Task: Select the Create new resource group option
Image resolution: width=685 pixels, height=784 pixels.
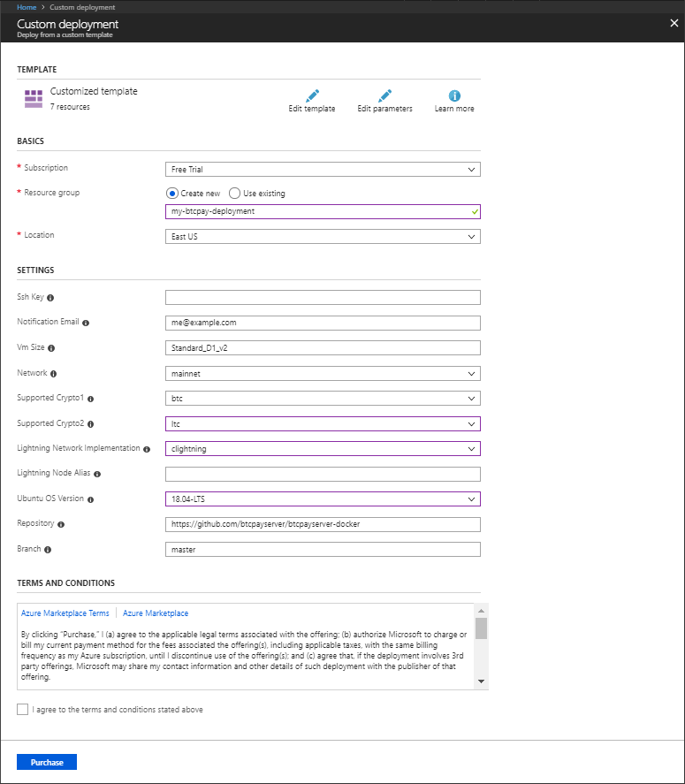Action: (x=172, y=193)
